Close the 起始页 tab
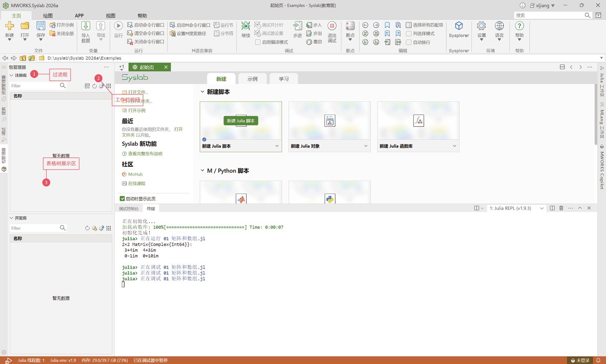 pos(166,67)
